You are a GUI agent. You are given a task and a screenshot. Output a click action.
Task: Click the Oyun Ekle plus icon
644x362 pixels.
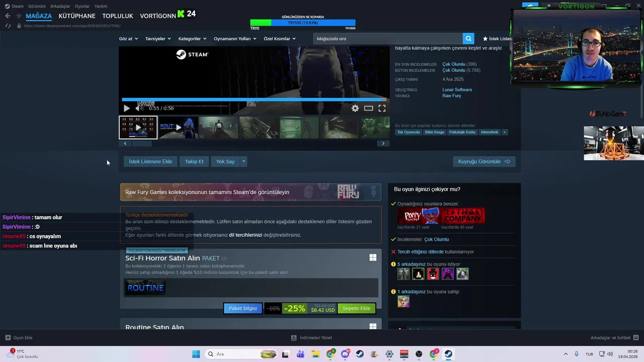point(8,338)
